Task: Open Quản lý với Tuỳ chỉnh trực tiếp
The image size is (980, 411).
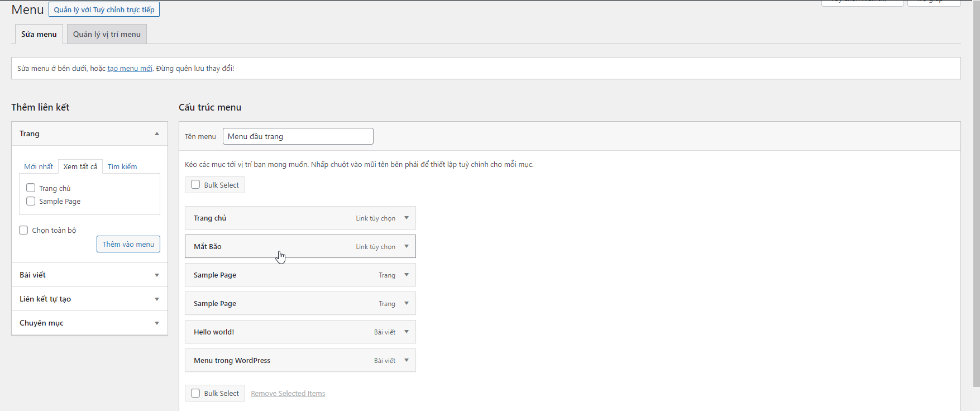Action: pyautogui.click(x=104, y=9)
